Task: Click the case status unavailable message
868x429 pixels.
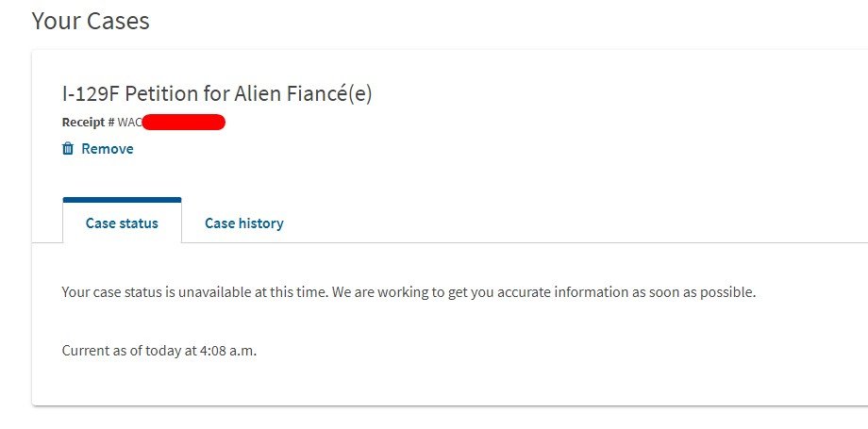Action: [x=409, y=292]
